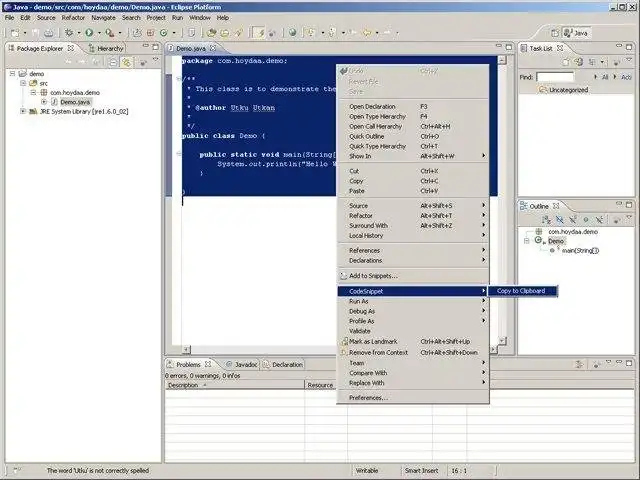Open Surround With submenu in context menu
Image resolution: width=640 pixels, height=480 pixels.
[x=413, y=226]
